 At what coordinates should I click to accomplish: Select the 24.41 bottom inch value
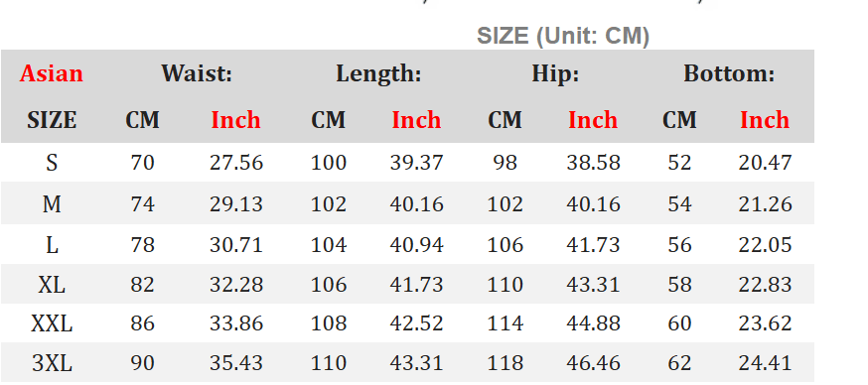[x=765, y=363]
